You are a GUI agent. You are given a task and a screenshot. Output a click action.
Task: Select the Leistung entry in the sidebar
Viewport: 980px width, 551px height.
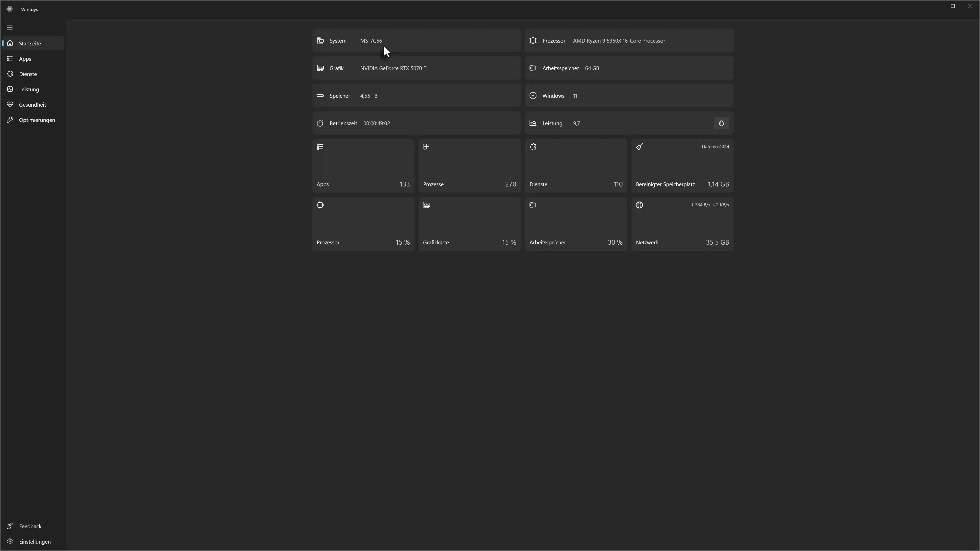pos(33,89)
